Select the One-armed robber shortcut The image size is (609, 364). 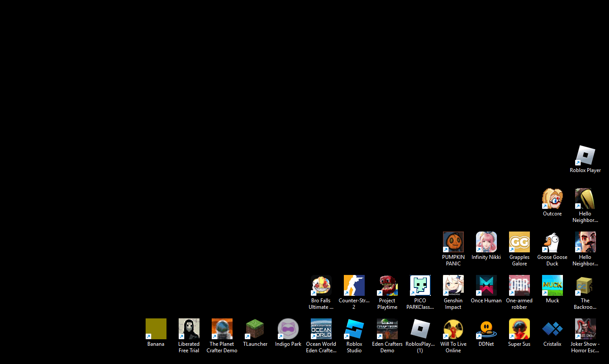click(x=519, y=285)
